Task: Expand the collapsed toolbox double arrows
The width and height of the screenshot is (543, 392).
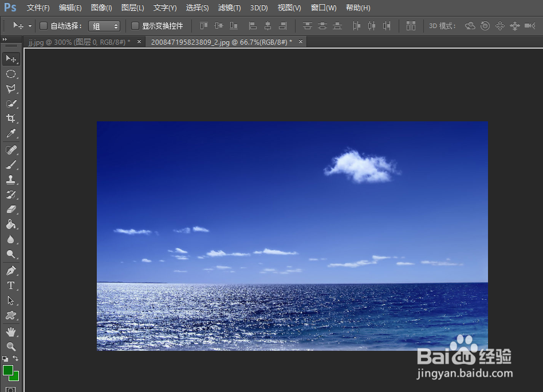Action: [x=5, y=39]
